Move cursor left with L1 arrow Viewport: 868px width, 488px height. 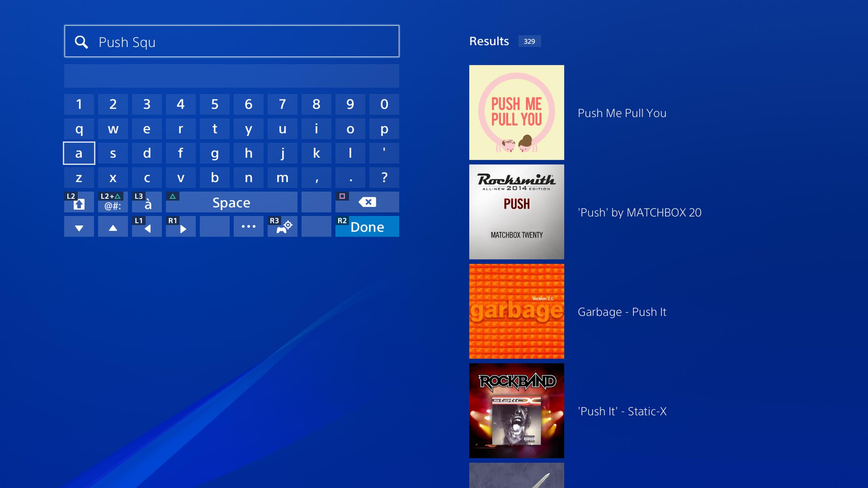[147, 227]
